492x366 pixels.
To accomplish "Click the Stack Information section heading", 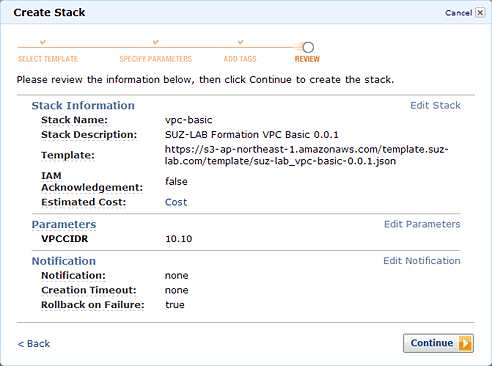I will 83,106.
